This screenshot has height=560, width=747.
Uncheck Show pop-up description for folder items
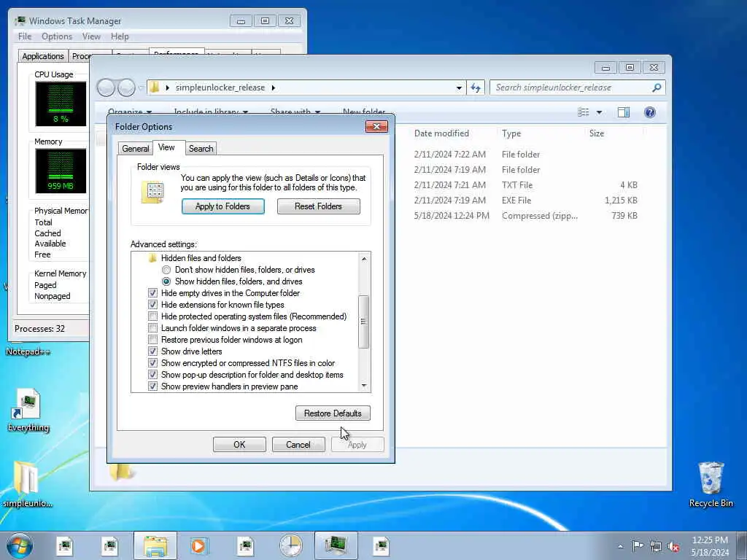pos(152,375)
